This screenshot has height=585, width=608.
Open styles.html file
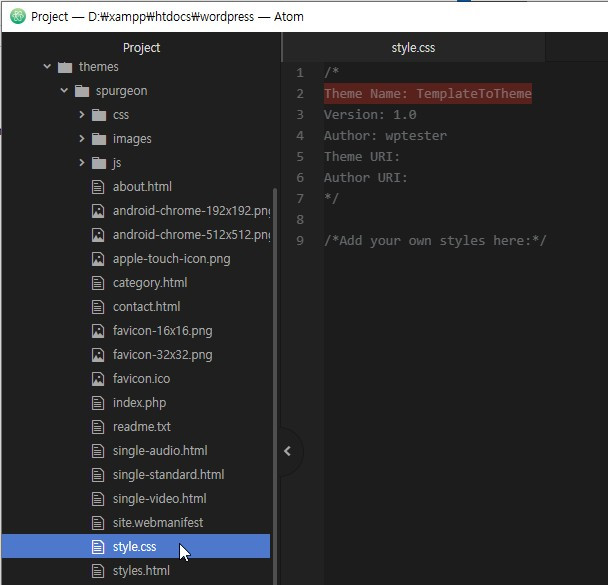tap(141, 571)
